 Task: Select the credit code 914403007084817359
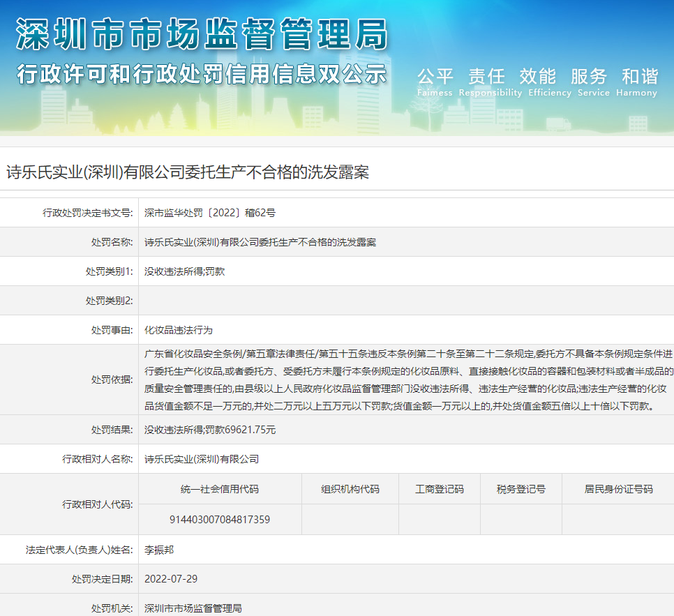tap(220, 520)
